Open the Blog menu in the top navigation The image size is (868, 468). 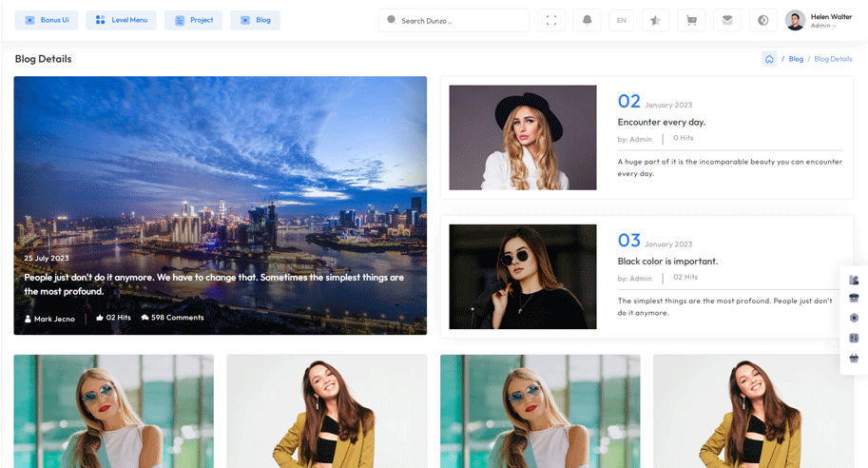(255, 20)
